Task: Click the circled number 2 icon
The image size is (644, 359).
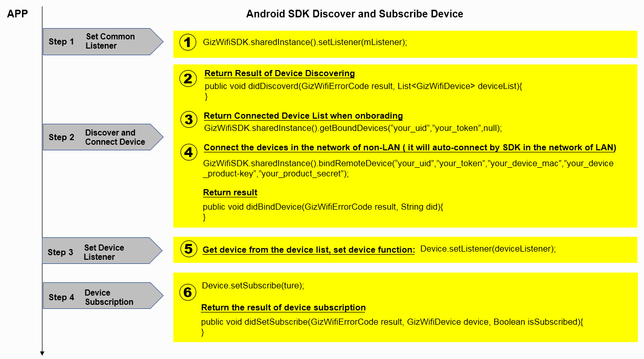Action: tap(188, 79)
